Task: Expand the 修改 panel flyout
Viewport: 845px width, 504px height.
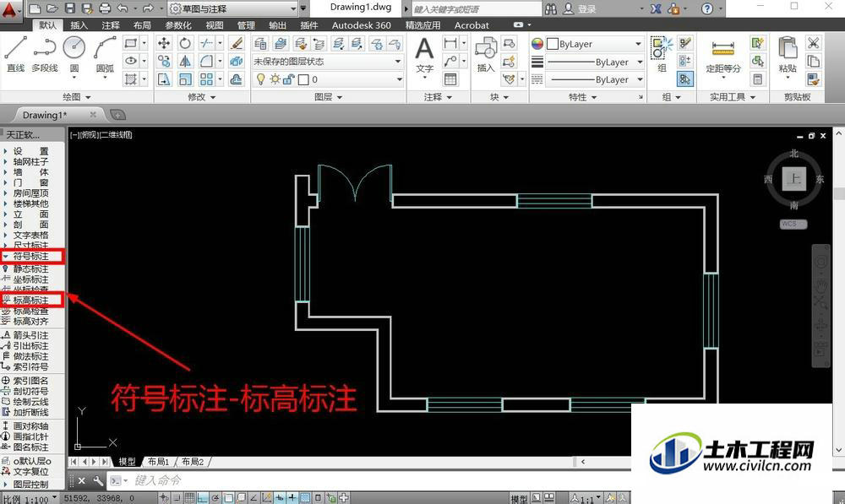Action: tap(202, 97)
